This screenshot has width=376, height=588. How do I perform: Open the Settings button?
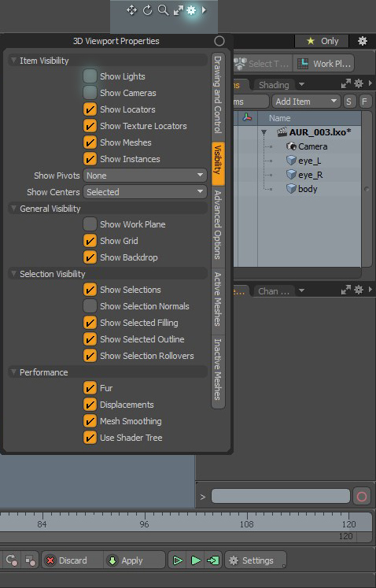[256, 560]
